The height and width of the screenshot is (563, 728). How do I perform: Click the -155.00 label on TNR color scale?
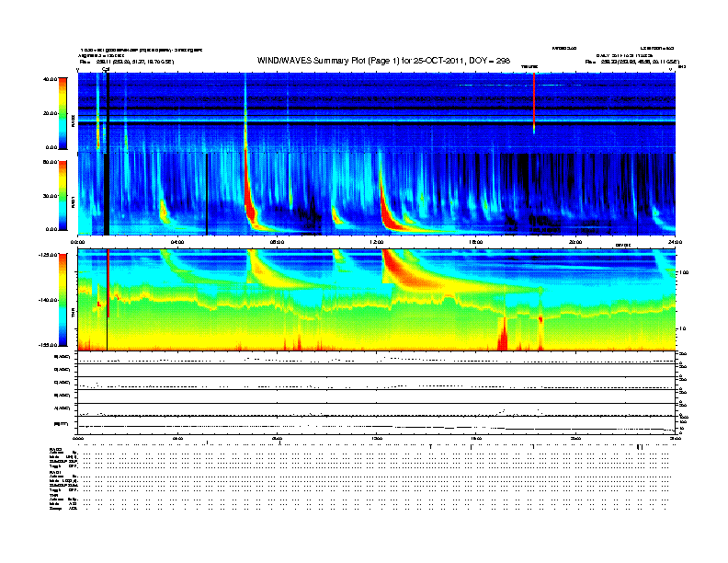(49, 345)
